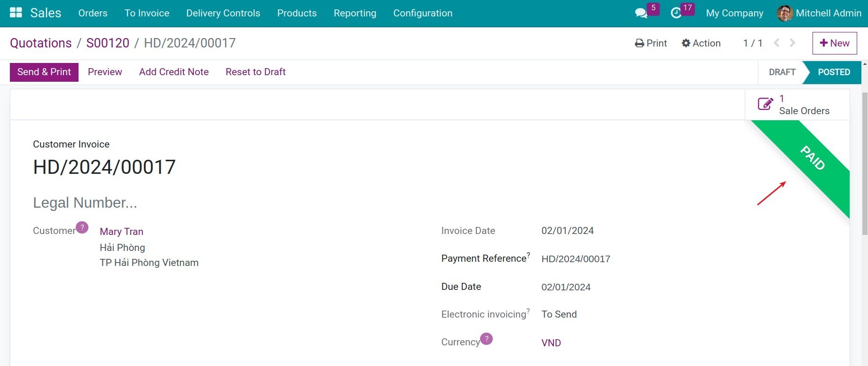This screenshot has height=366, width=868.
Task: Open the Print dropdown menu
Action: (651, 43)
